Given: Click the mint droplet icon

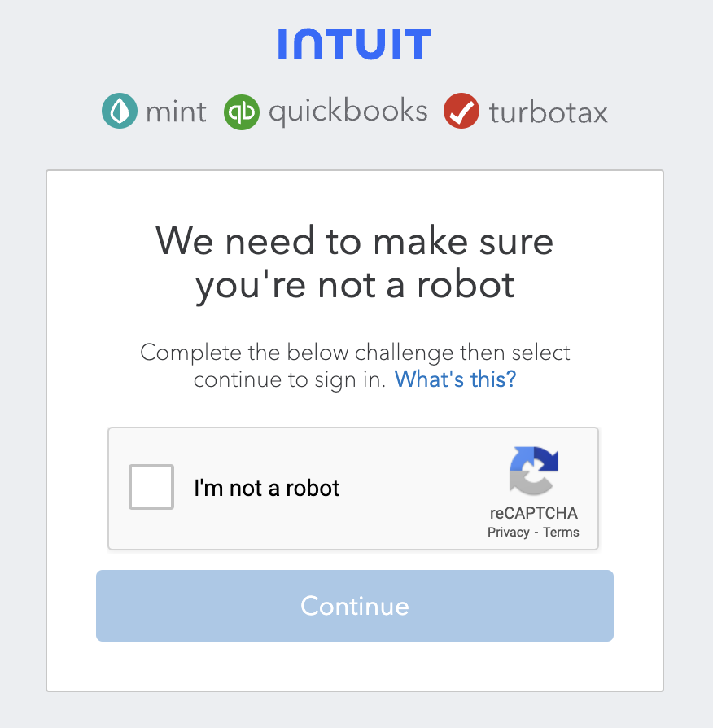Looking at the screenshot, I should tap(120, 112).
